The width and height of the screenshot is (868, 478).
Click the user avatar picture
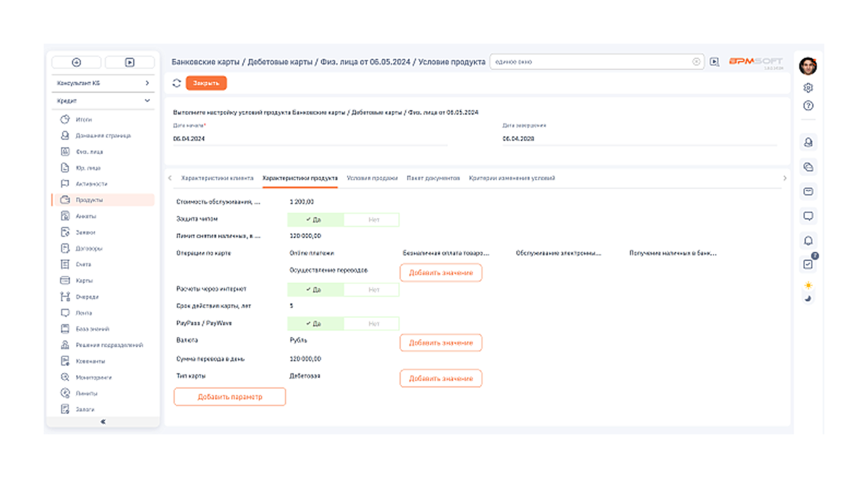(807, 65)
